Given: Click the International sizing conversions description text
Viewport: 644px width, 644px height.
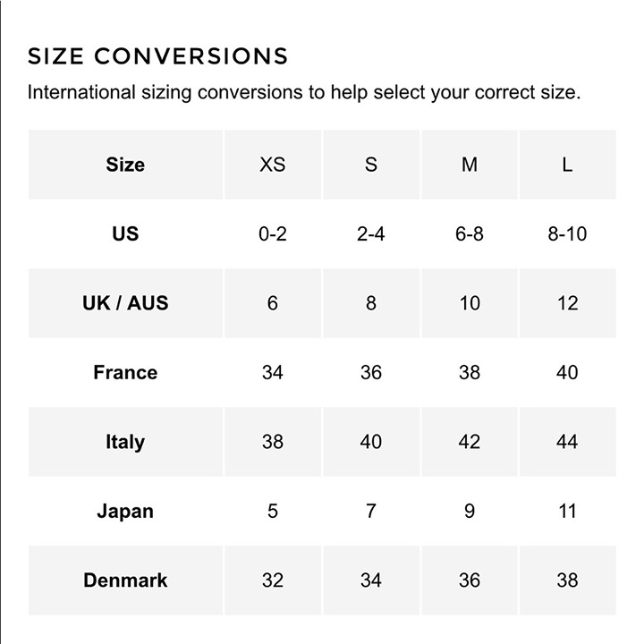Looking at the screenshot, I should (304, 92).
